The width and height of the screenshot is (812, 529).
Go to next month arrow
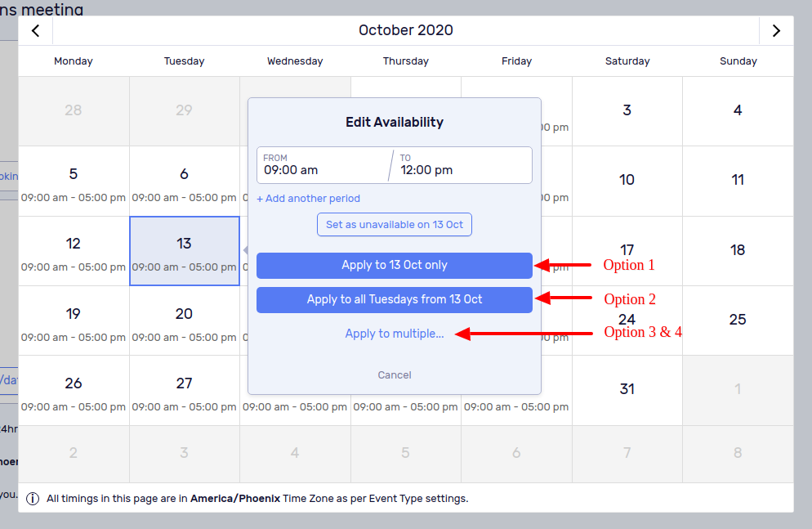pyautogui.click(x=776, y=30)
